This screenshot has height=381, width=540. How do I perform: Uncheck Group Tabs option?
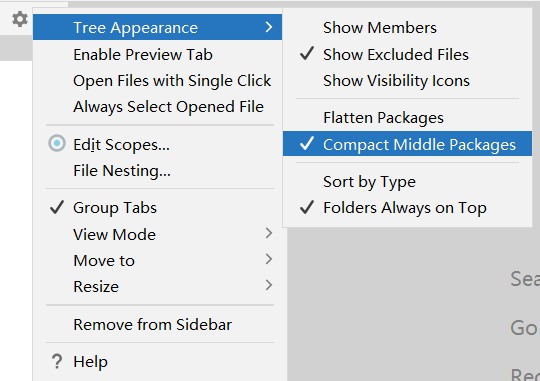[160, 208]
